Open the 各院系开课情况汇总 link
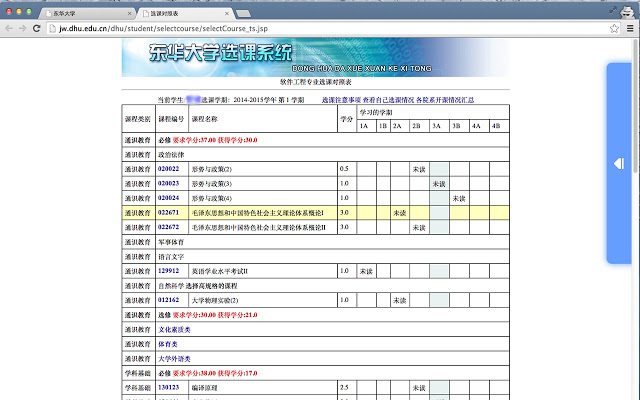 pos(445,100)
